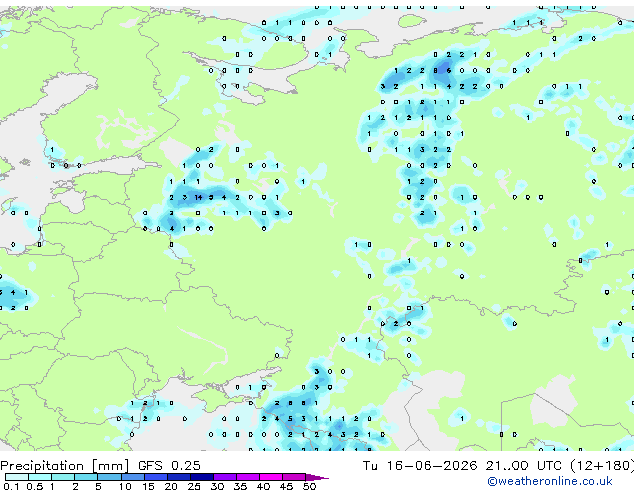Select the 45–50 mm legend swatch
Screen dimensions: 634x490
coord(294,477)
